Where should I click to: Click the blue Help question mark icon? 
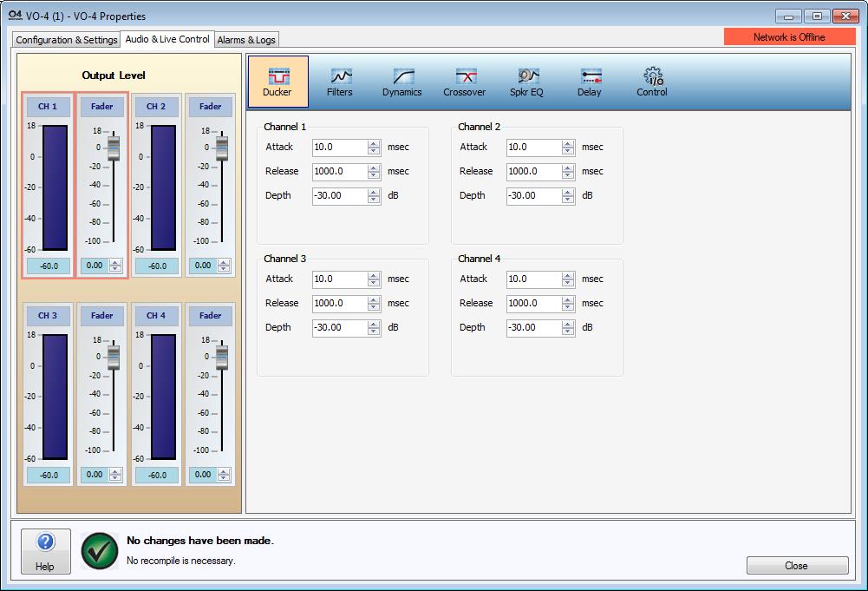45,542
